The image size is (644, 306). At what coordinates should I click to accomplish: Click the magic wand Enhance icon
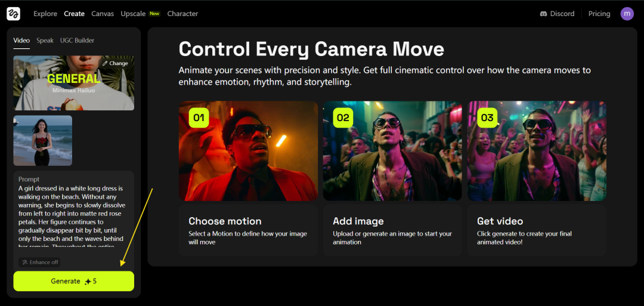24,262
